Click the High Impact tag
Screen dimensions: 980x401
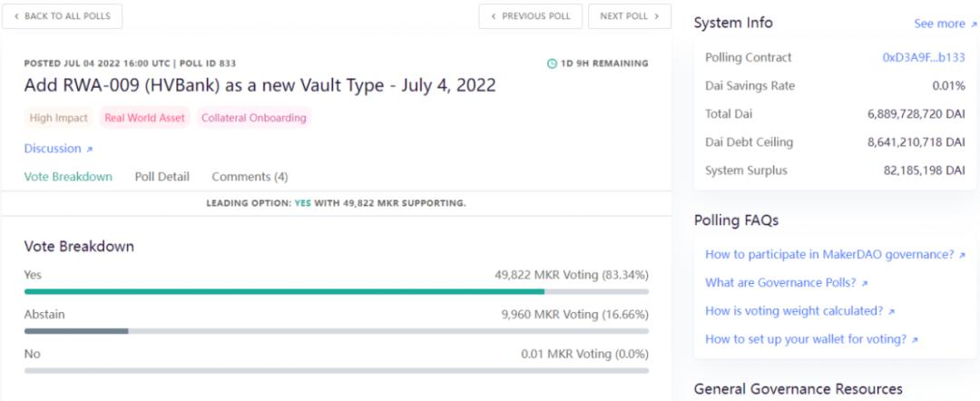click(x=60, y=118)
